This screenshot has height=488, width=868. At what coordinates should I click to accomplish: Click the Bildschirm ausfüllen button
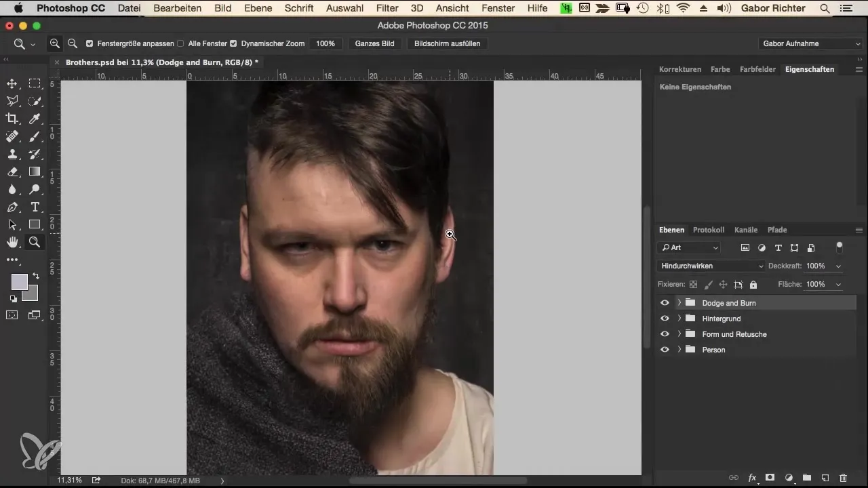(x=448, y=43)
